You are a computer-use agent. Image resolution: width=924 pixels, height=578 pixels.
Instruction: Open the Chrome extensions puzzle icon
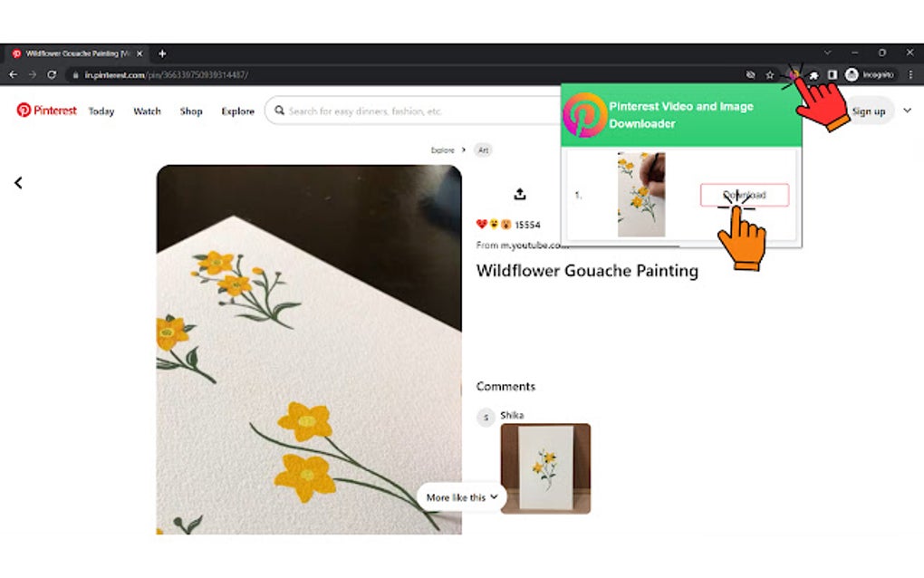[813, 74]
